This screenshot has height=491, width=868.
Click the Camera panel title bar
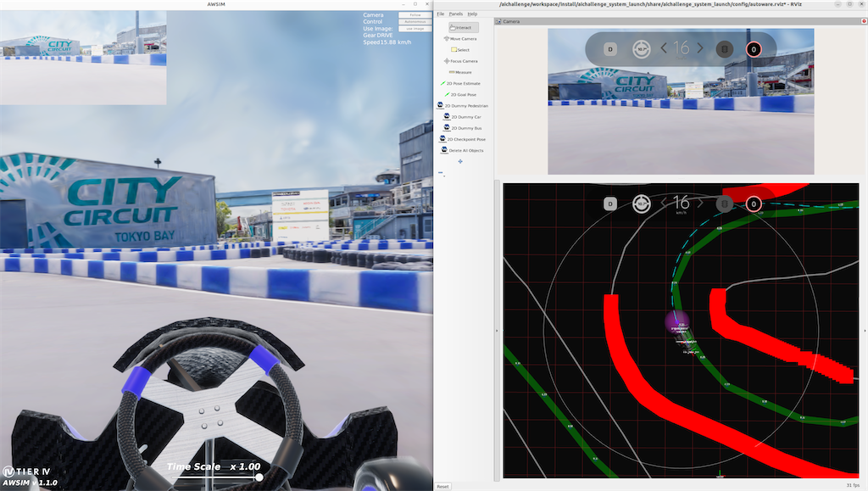pyautogui.click(x=681, y=21)
